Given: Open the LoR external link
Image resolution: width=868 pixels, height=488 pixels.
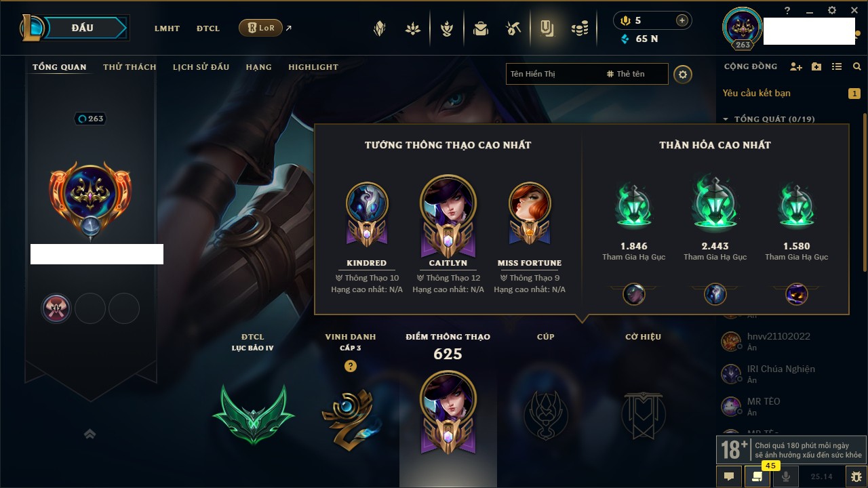Looking at the screenshot, I should pyautogui.click(x=266, y=28).
